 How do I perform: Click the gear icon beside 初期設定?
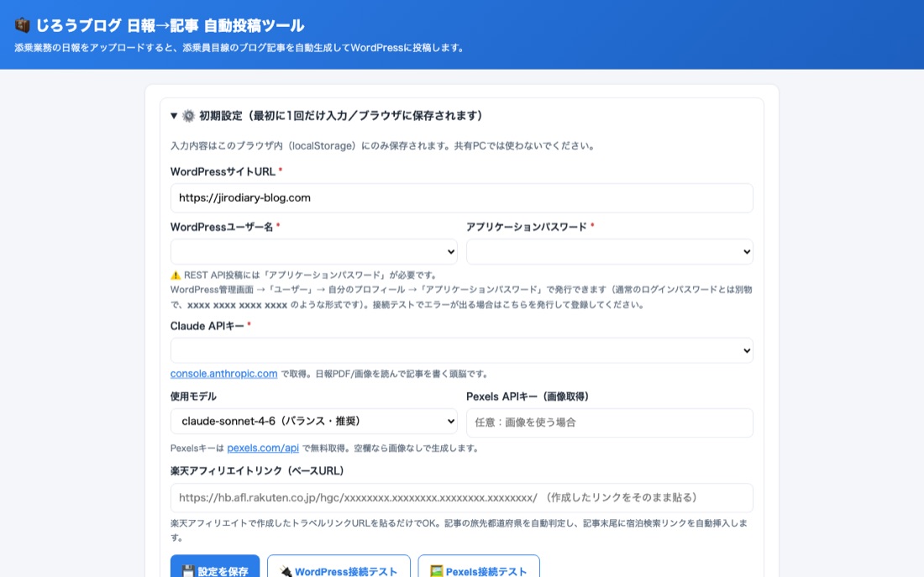point(188,116)
